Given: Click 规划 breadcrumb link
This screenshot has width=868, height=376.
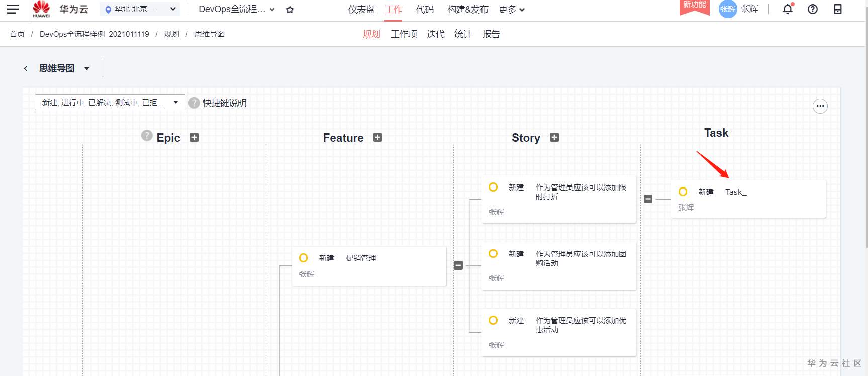Looking at the screenshot, I should [172, 34].
